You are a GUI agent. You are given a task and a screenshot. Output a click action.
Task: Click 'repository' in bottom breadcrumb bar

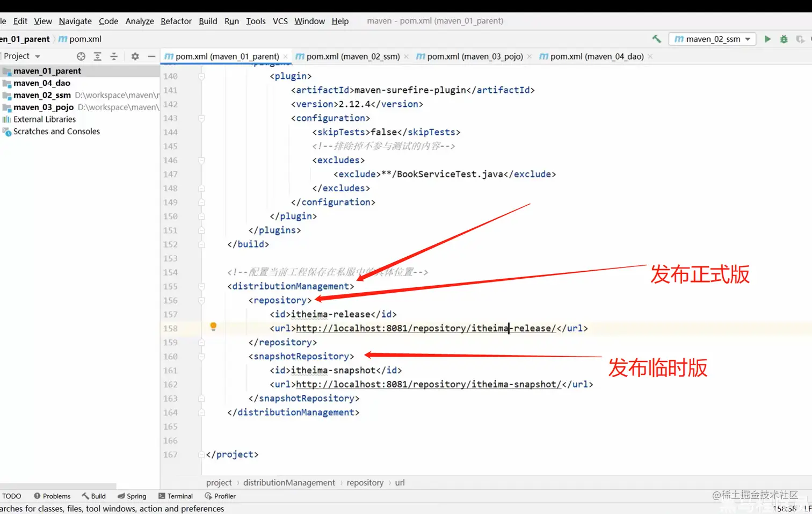tap(365, 482)
